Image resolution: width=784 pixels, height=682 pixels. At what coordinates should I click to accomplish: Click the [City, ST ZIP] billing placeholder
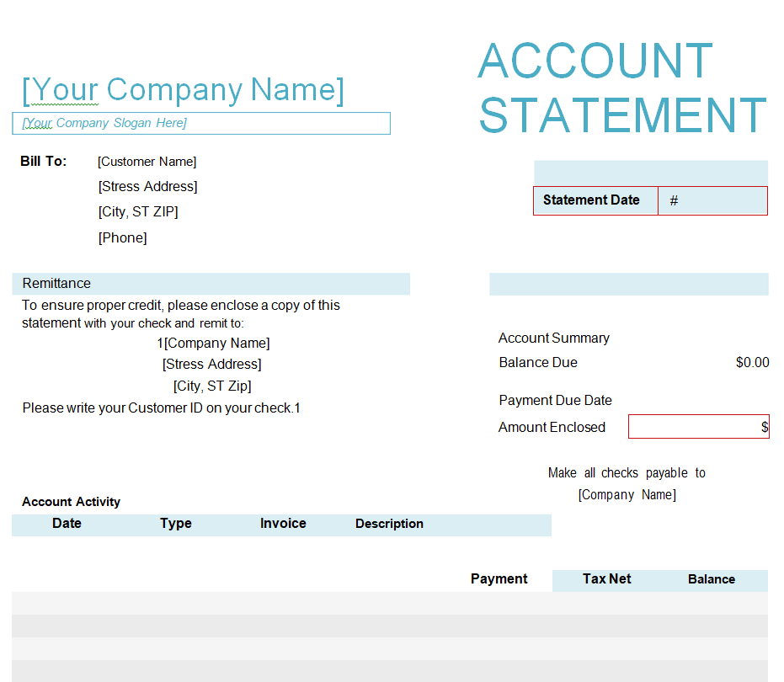point(138,212)
